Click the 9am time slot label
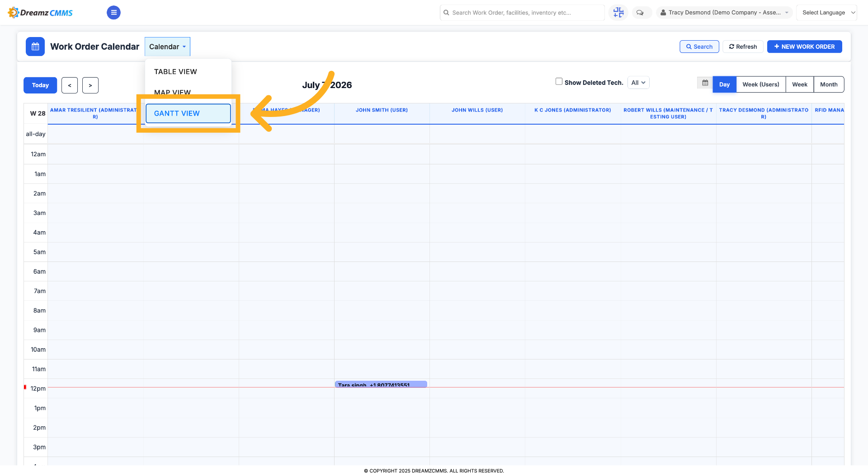This screenshot has height=476, width=868. point(39,330)
